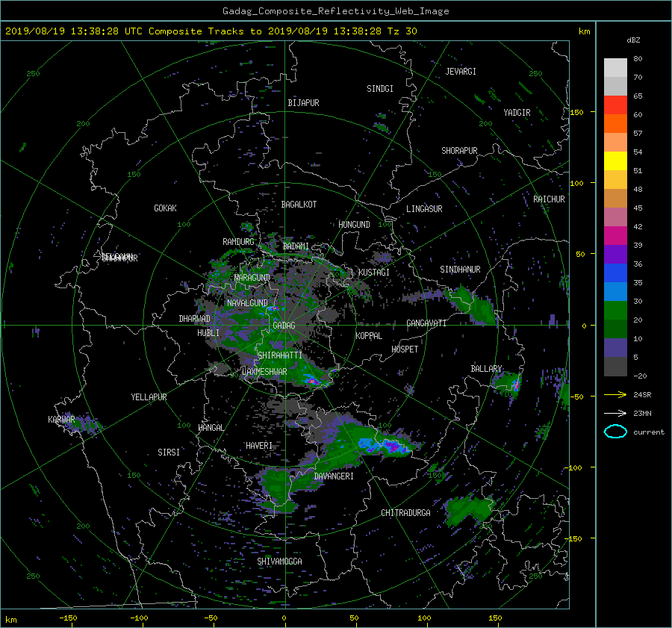Click the JEVARGI city label
The width and height of the screenshot is (672, 628).
tap(461, 72)
